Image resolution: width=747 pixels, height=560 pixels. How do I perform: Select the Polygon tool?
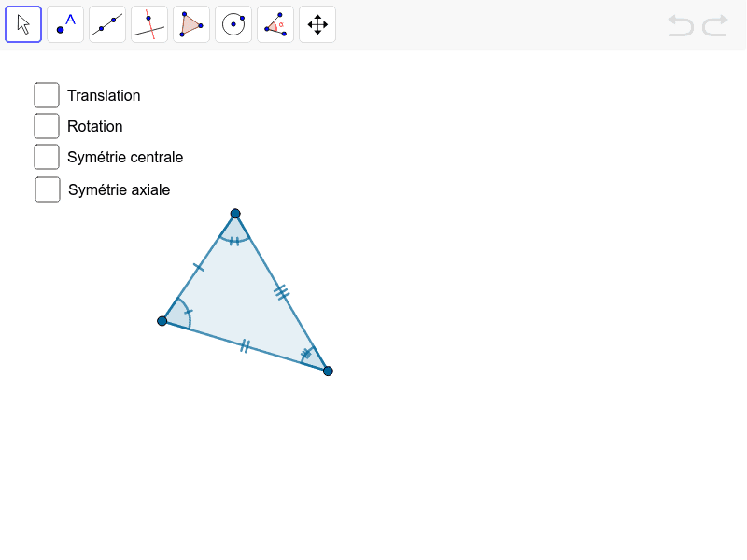(191, 24)
